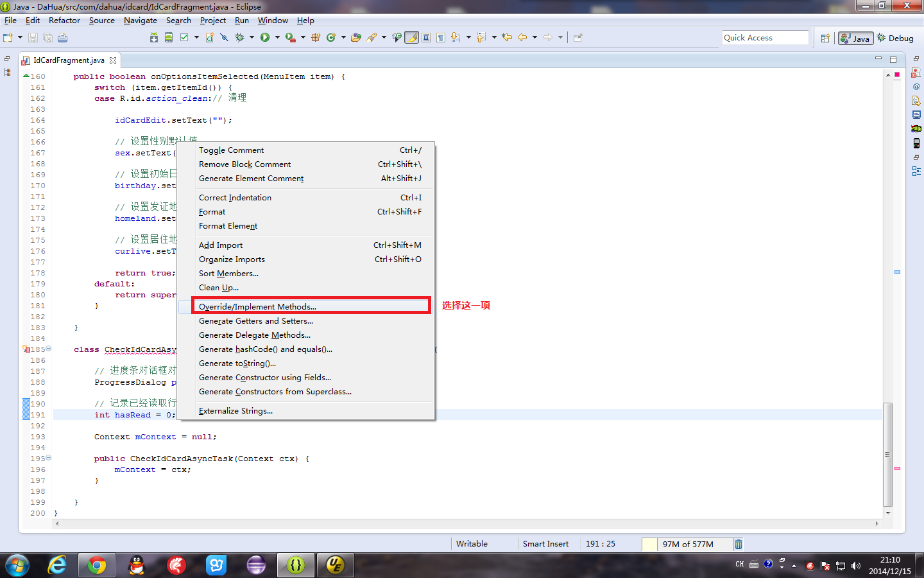Choose Generate Getters and Setters...
924x578 pixels.
pos(256,321)
